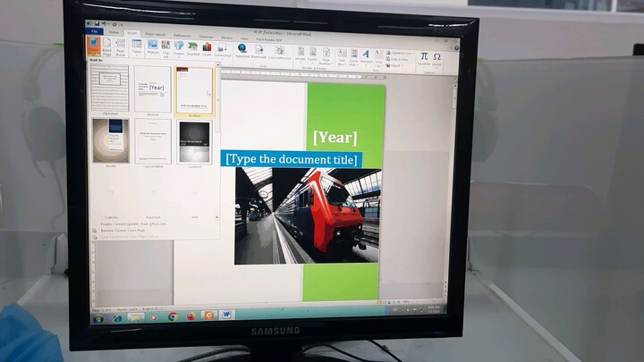Image resolution: width=644 pixels, height=362 pixels.
Task: Open Internet Explorer from the taskbar
Action: [117, 318]
